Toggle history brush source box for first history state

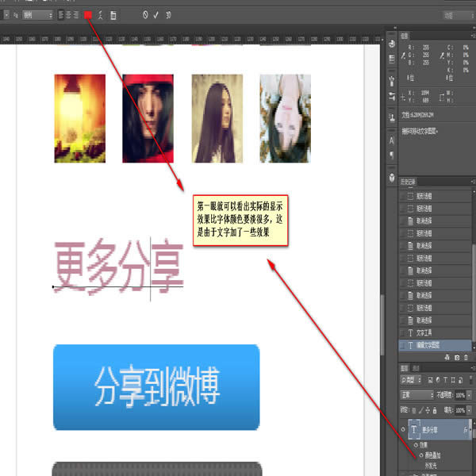402,196
